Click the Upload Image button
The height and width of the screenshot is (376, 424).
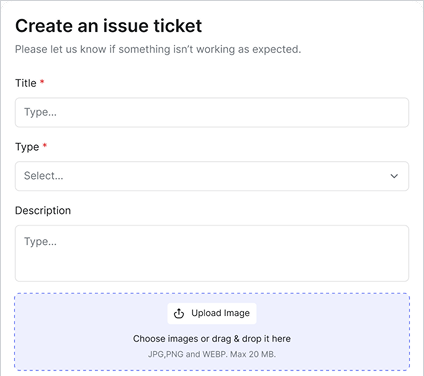pos(212,313)
